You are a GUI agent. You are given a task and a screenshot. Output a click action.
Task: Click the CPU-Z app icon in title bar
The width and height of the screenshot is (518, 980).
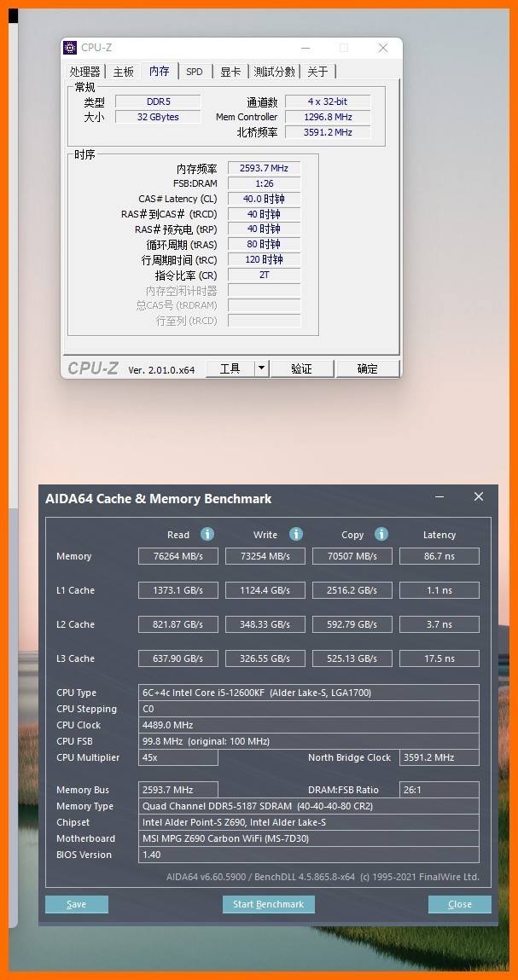pyautogui.click(x=71, y=48)
